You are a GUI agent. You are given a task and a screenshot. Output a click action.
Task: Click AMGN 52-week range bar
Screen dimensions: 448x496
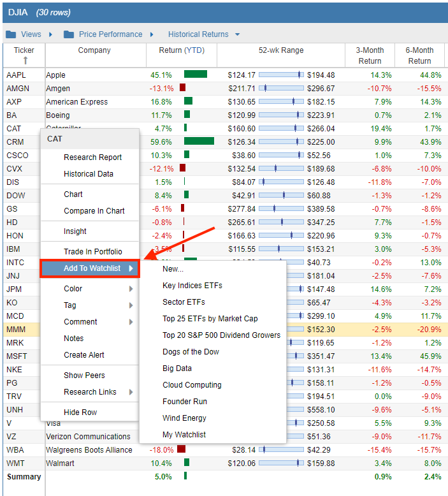(281, 88)
